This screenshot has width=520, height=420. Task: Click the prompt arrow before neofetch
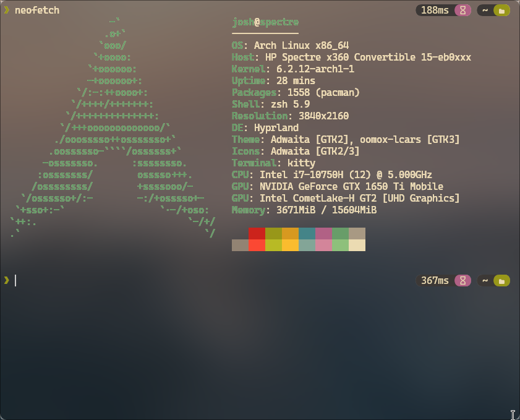pyautogui.click(x=7, y=11)
